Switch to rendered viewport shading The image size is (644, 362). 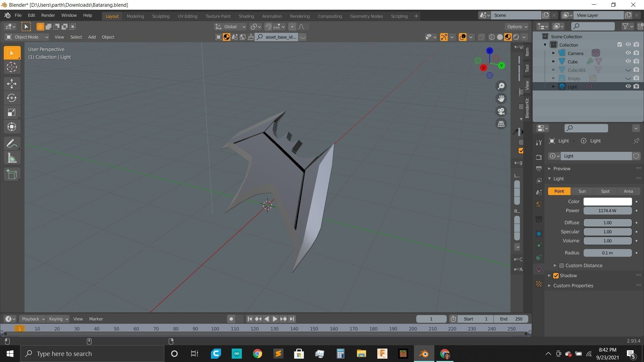coord(516,37)
